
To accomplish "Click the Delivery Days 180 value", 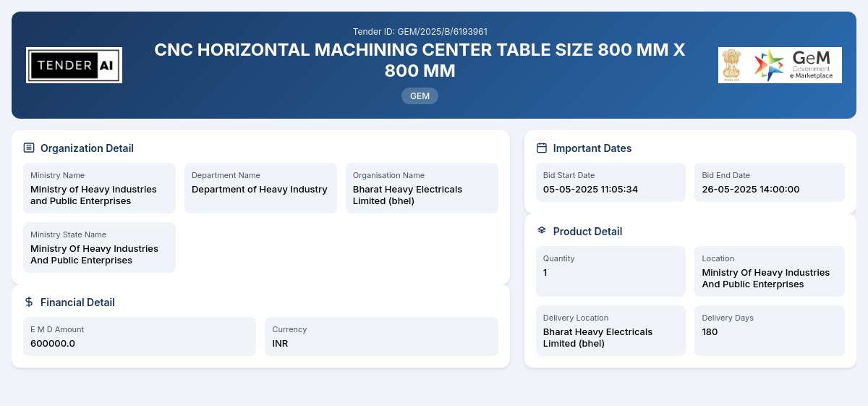I will tap(710, 332).
